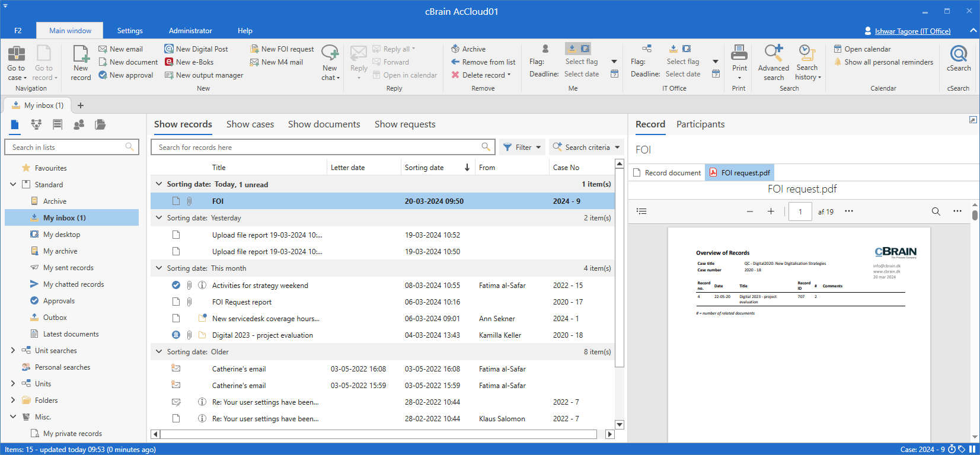Create a New M4 mail

click(276, 62)
